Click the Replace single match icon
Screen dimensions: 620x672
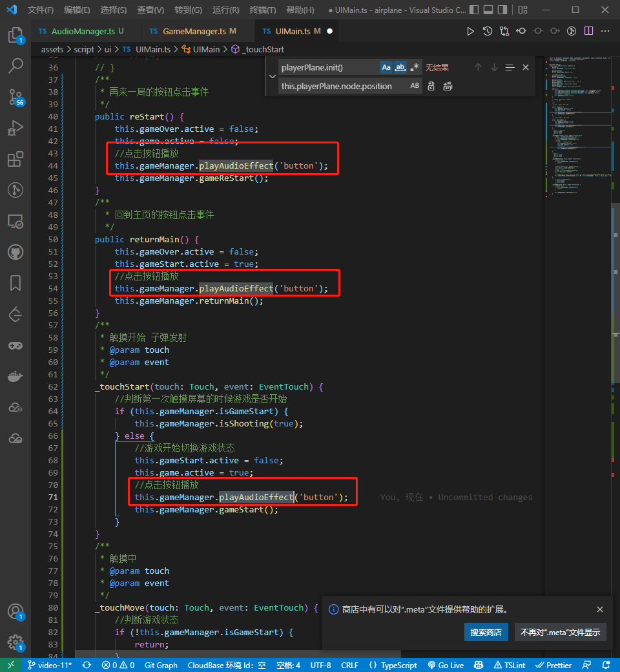click(431, 86)
